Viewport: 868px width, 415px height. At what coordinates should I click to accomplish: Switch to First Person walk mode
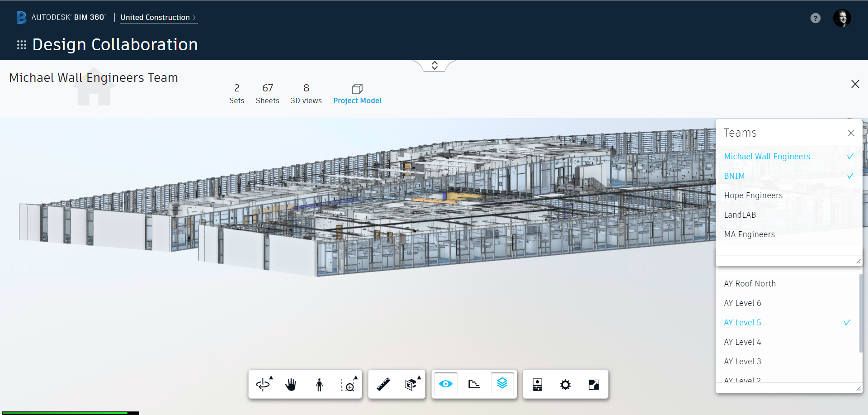pyautogui.click(x=319, y=385)
